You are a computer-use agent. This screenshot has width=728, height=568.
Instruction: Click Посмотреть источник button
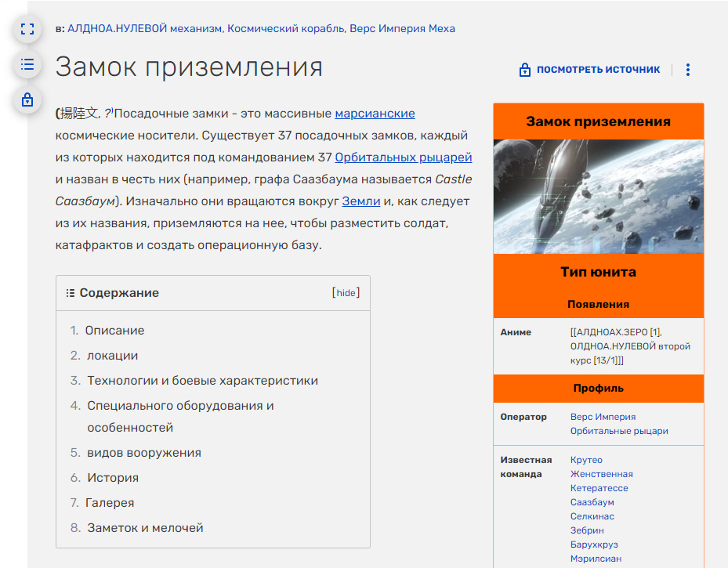click(x=598, y=70)
